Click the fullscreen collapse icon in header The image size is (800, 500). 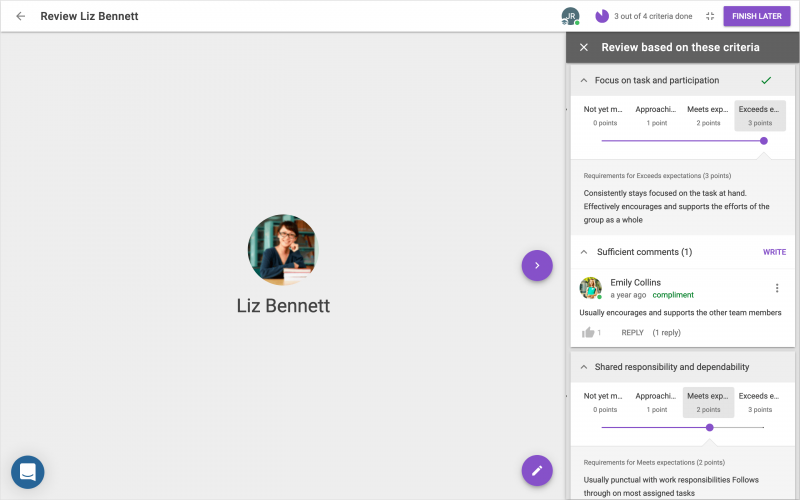[710, 16]
